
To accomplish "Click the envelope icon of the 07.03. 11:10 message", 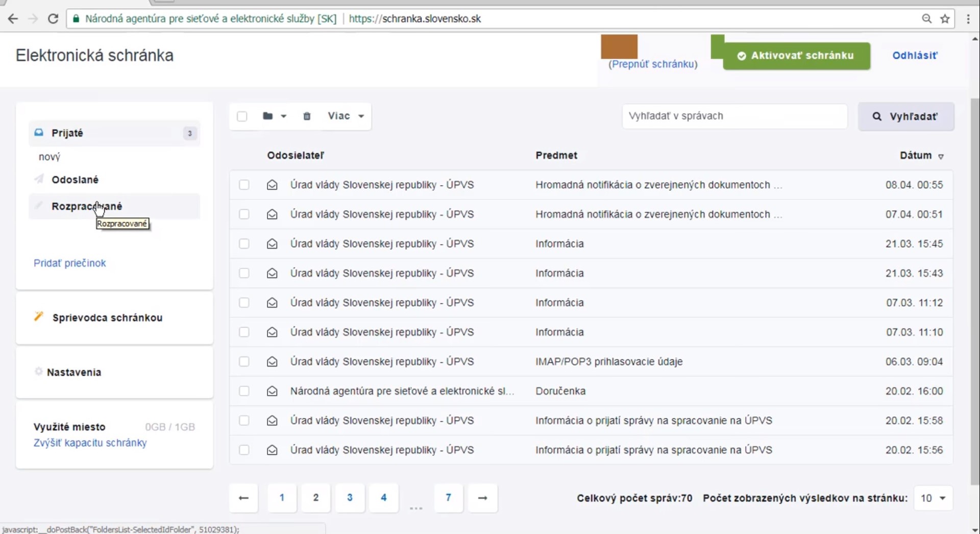I will (272, 332).
